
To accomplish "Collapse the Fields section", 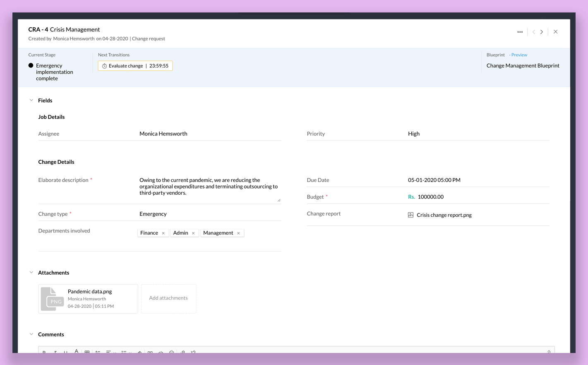I will (31, 100).
